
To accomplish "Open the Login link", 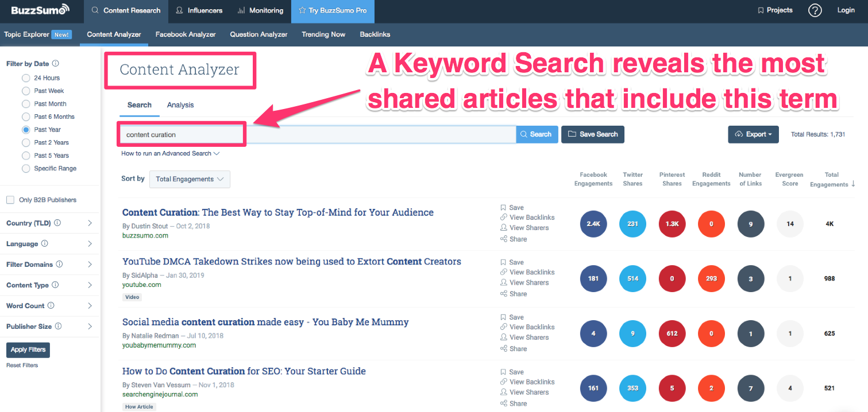I will (x=846, y=10).
